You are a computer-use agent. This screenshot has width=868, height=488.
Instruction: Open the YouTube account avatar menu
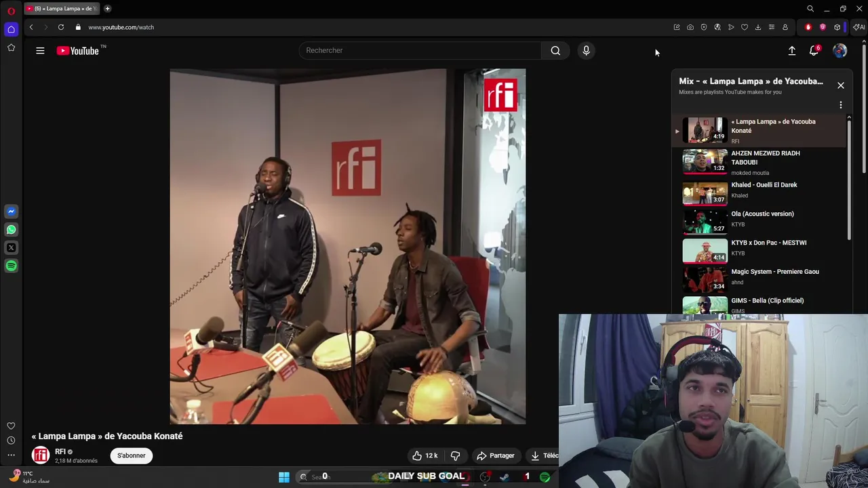840,51
